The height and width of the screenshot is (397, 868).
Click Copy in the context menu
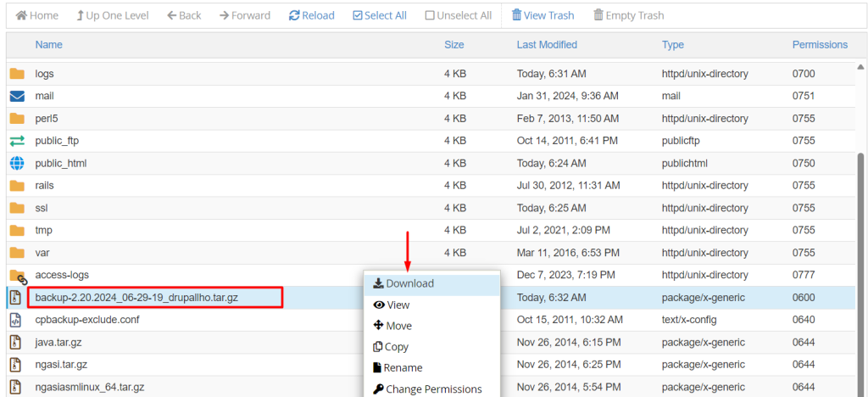[x=391, y=347]
